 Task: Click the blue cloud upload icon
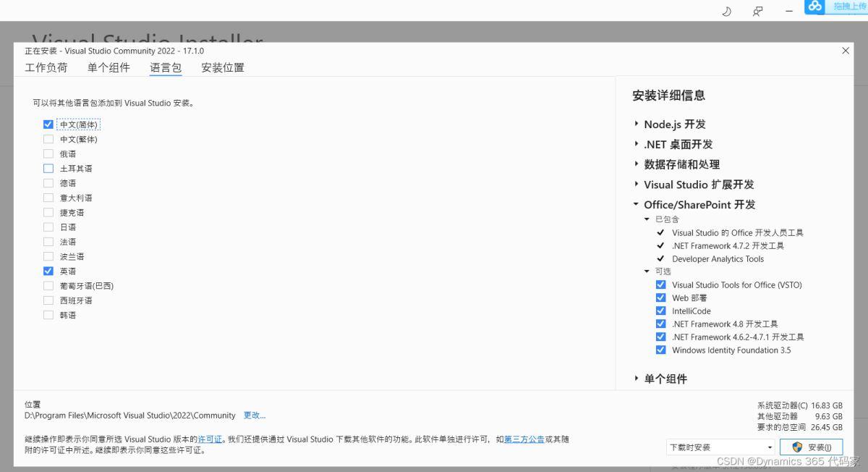click(x=815, y=7)
